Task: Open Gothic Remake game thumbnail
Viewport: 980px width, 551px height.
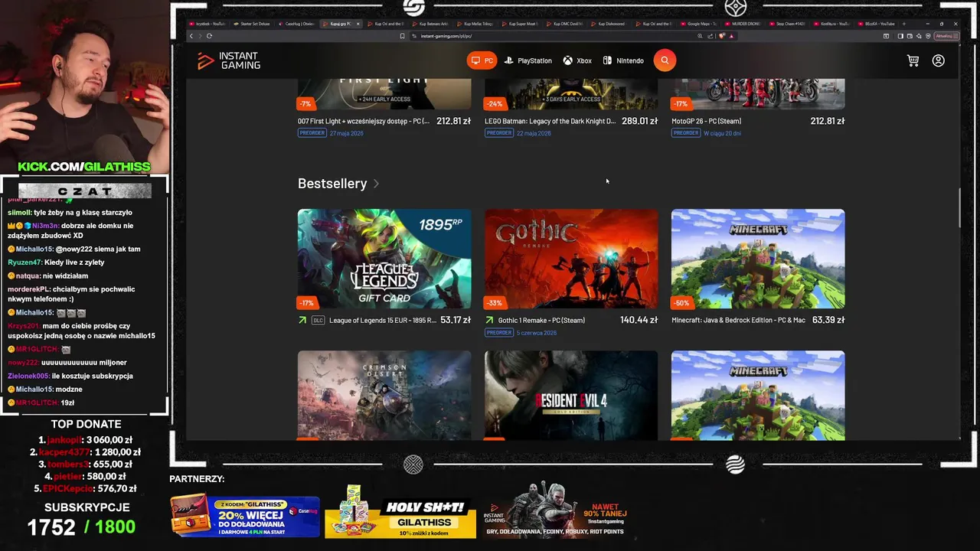Action: click(x=571, y=259)
